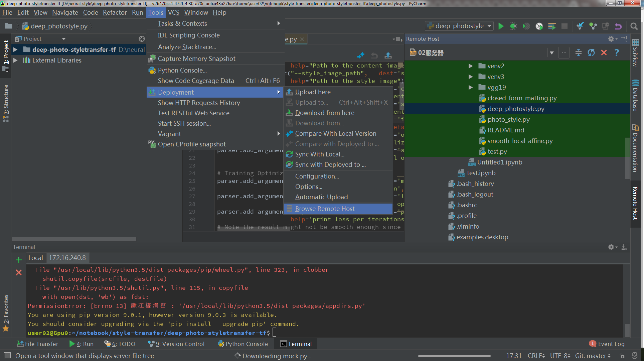This screenshot has height=361, width=644.
Task: Click the green Debug bug icon
Action: click(x=513, y=26)
